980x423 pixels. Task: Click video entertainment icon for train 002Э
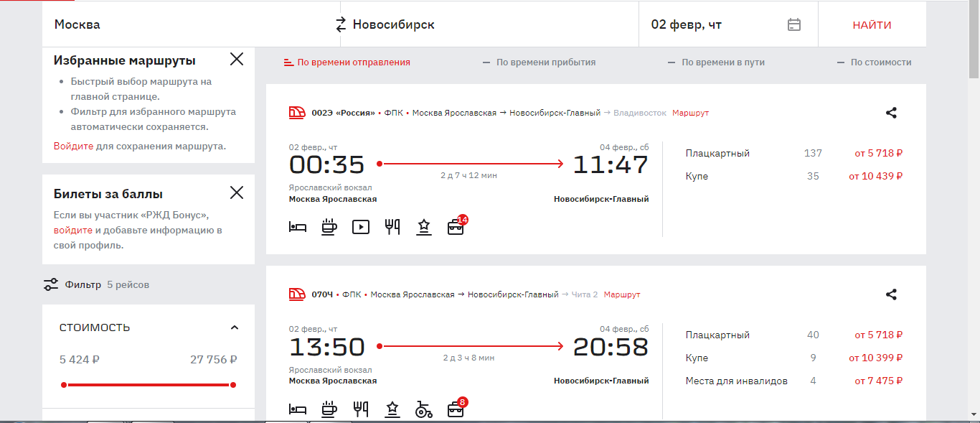tap(361, 227)
